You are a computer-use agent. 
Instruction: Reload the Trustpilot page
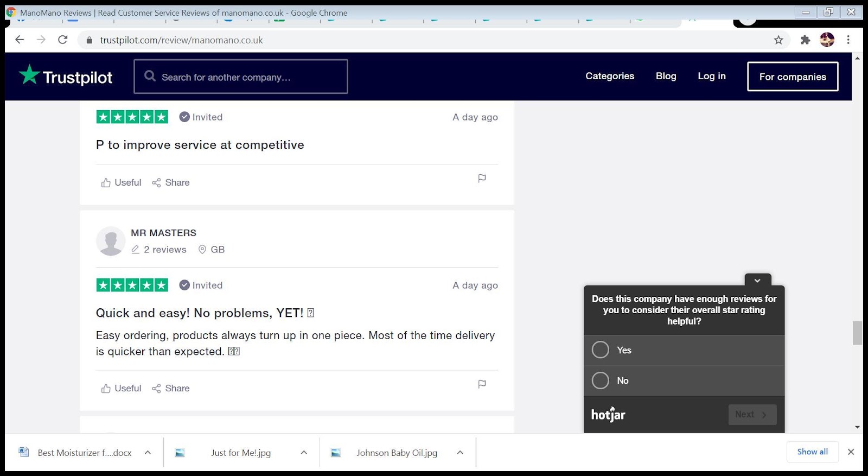tap(63, 40)
